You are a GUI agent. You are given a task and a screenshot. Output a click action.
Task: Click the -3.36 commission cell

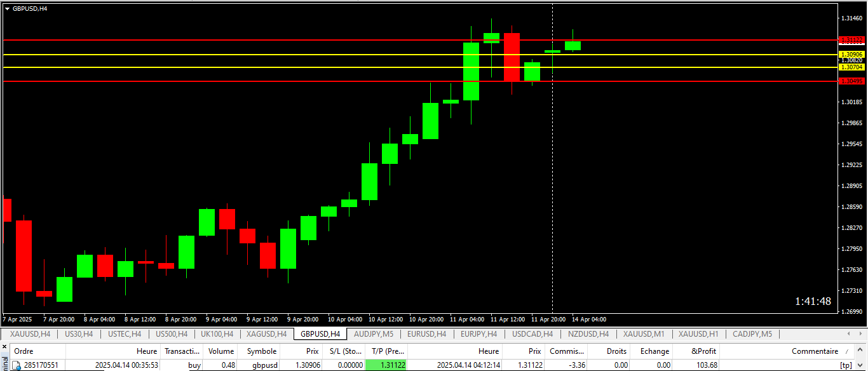click(x=576, y=365)
